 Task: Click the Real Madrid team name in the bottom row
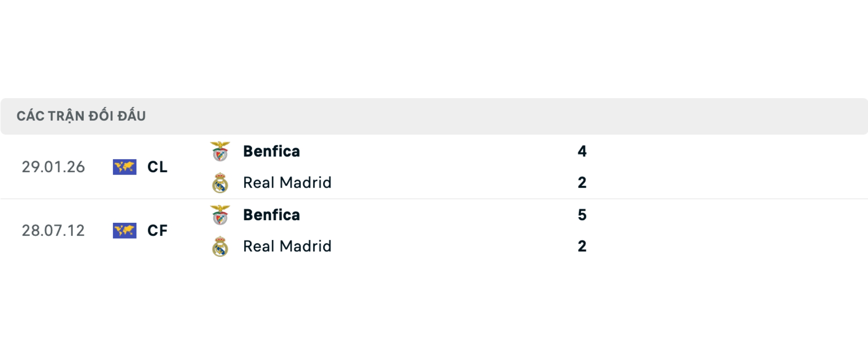point(287,246)
